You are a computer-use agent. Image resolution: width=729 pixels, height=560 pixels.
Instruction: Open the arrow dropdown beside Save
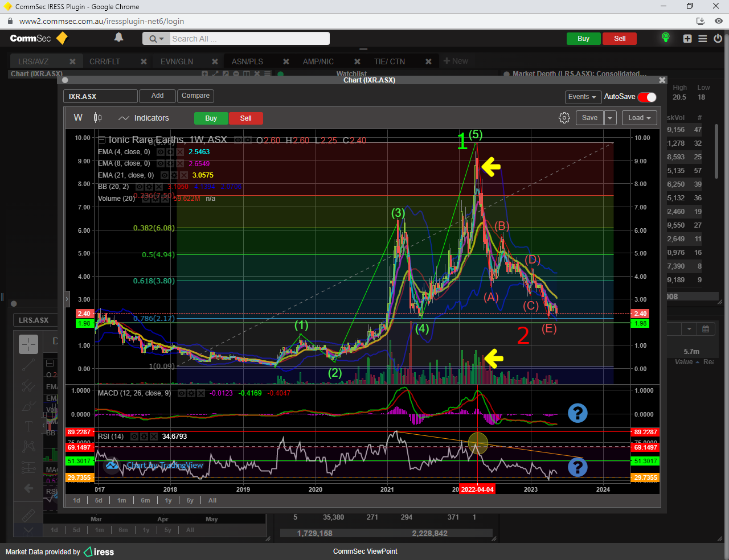pos(610,118)
